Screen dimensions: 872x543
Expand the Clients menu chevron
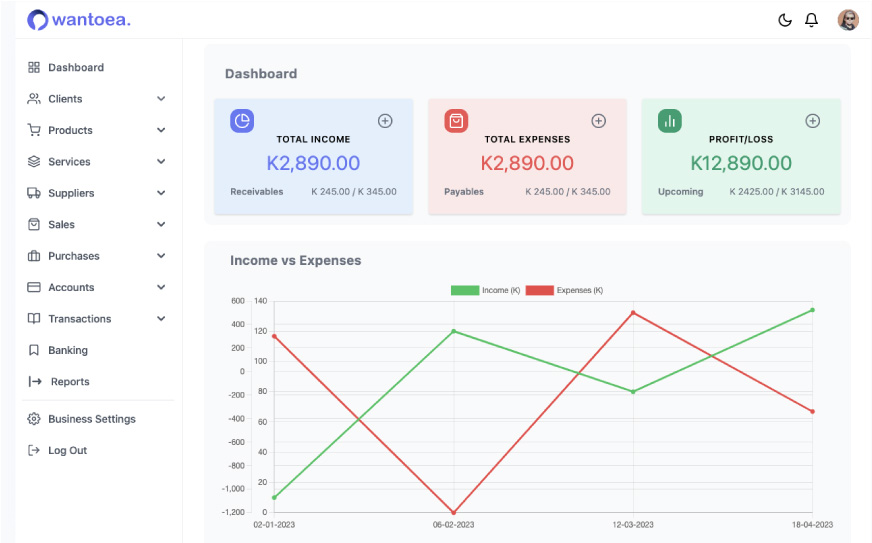pyautogui.click(x=161, y=99)
